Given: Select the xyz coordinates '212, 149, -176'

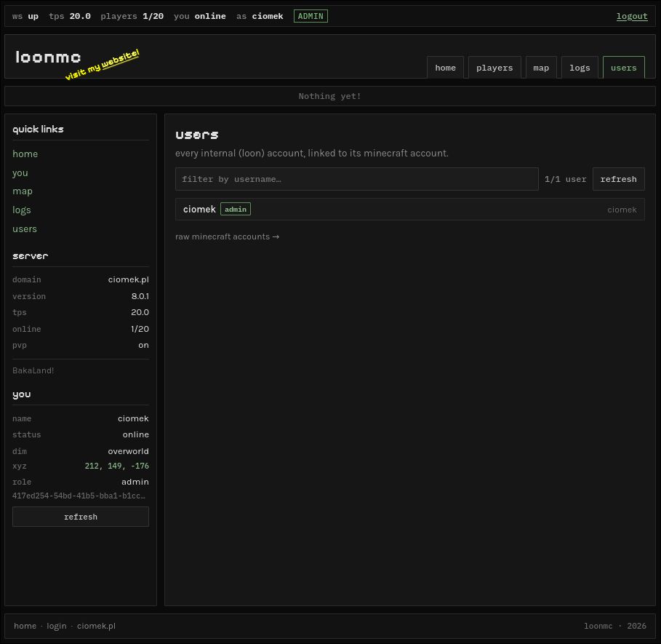Looking at the screenshot, I should [x=117, y=466].
